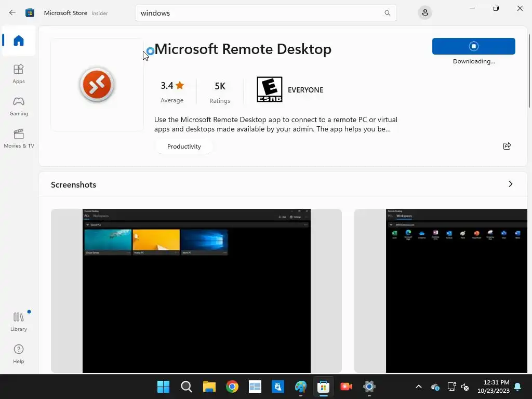Click the search magnifier icon
The height and width of the screenshot is (399, 532).
387,13
